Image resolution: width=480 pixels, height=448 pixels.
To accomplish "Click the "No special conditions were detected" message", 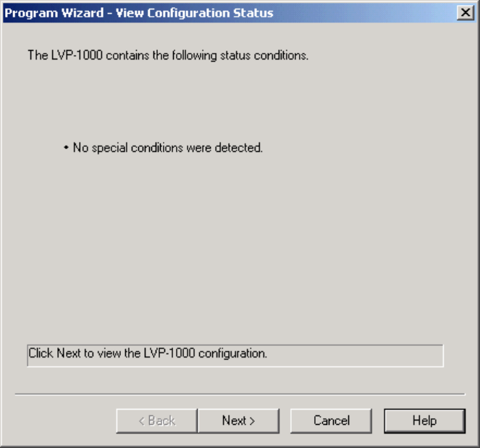I will click(167, 148).
